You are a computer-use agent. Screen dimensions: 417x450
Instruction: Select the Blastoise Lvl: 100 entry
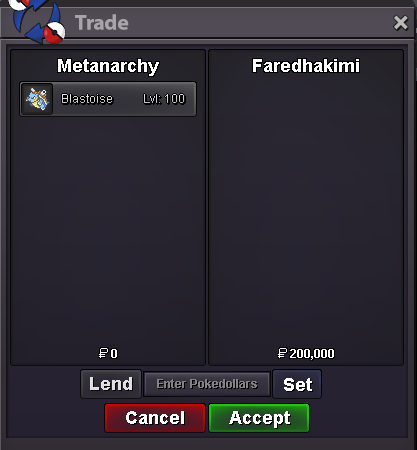point(108,99)
